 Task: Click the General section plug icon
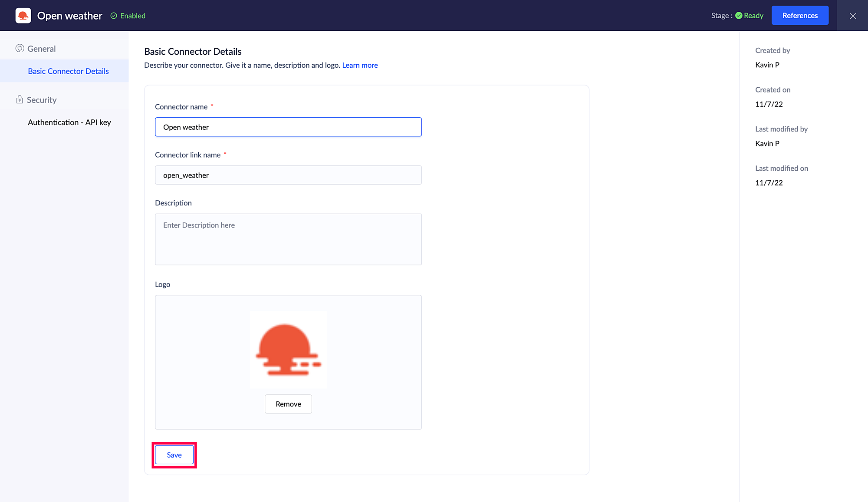pos(20,48)
